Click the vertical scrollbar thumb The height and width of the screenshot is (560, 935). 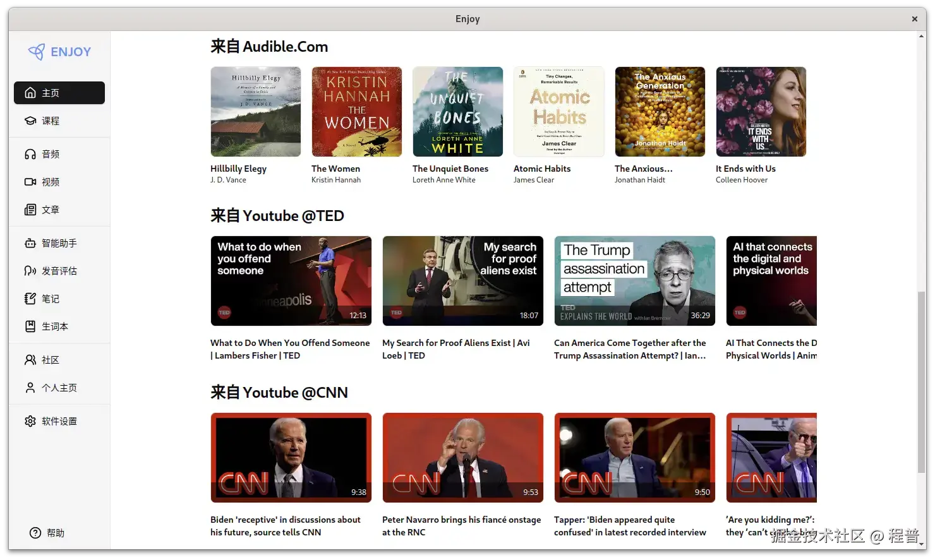pos(922,382)
